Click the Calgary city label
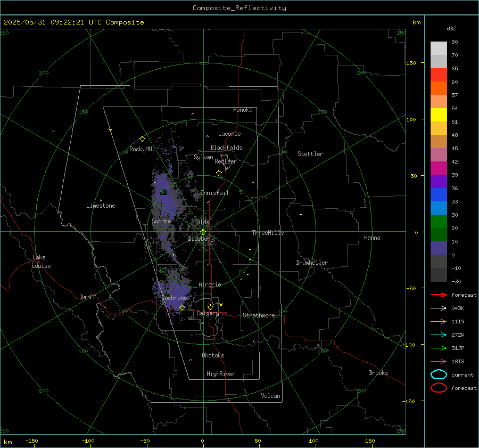This screenshot has height=448, width=479. pos(208,313)
